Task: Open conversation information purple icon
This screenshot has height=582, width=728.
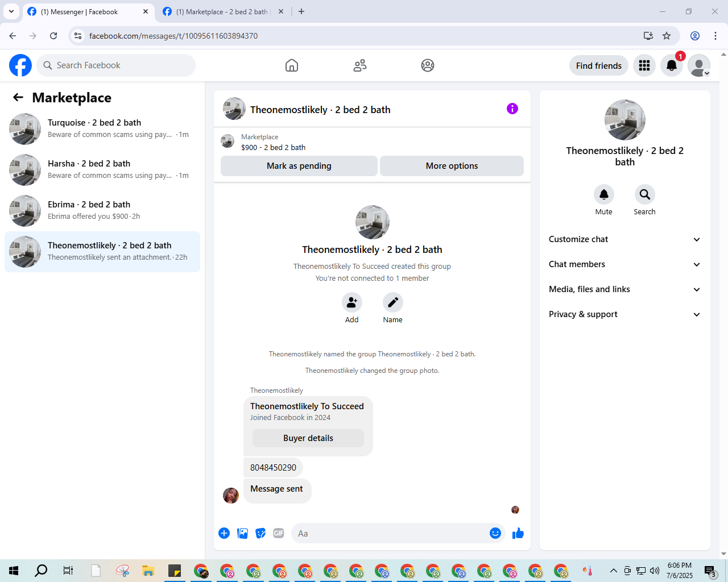Action: (x=512, y=109)
